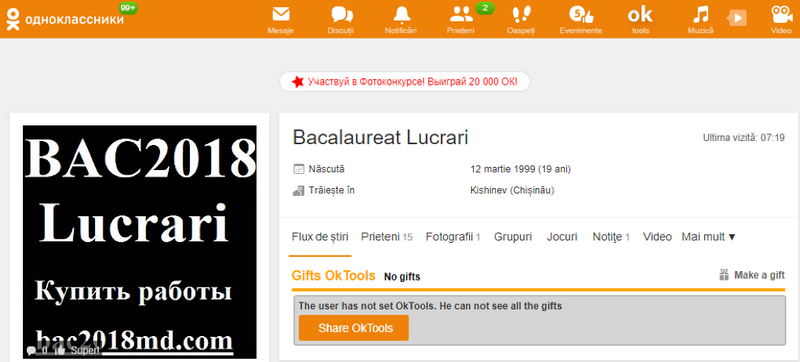Click the birthday calendar icon
The height and width of the screenshot is (362, 800).
[298, 169]
